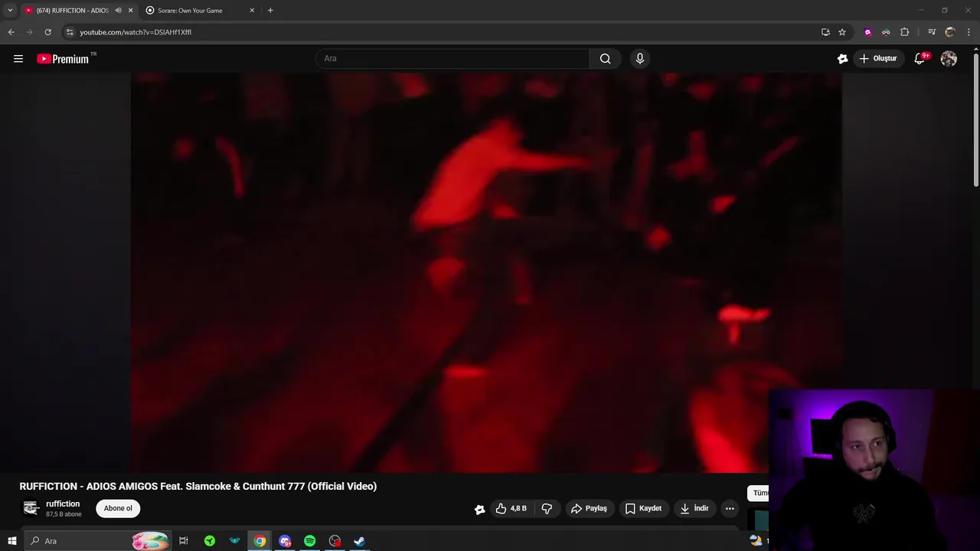Focus the YouTube Ara search field
Screen dimensions: 980x551
tap(452, 59)
